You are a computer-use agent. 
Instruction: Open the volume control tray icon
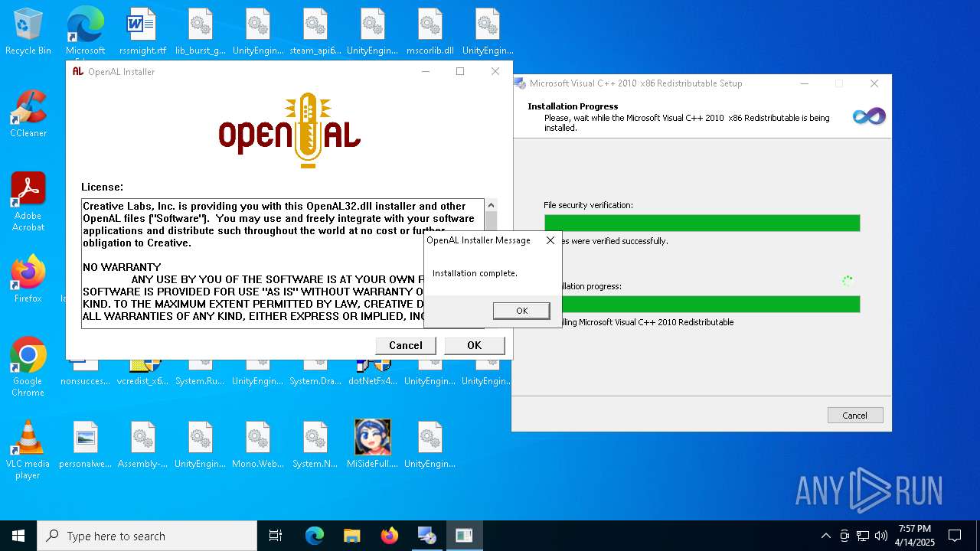point(881,536)
